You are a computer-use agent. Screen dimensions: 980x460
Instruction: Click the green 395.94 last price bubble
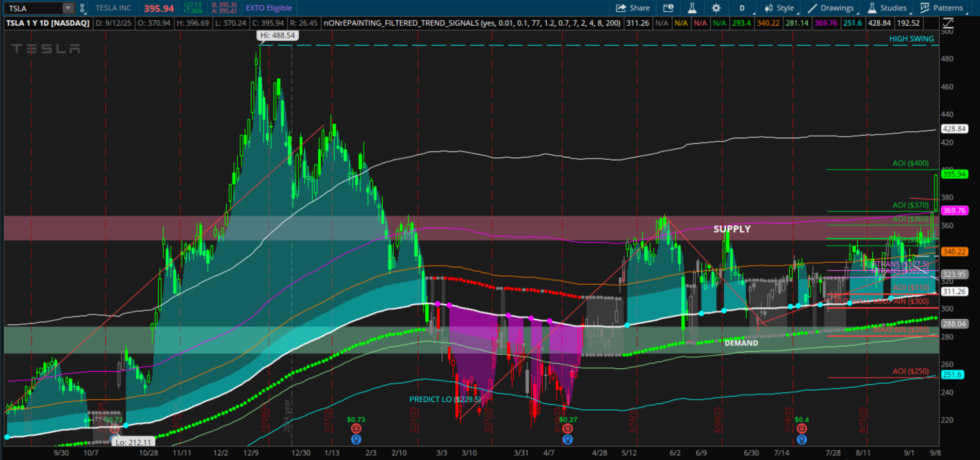954,174
